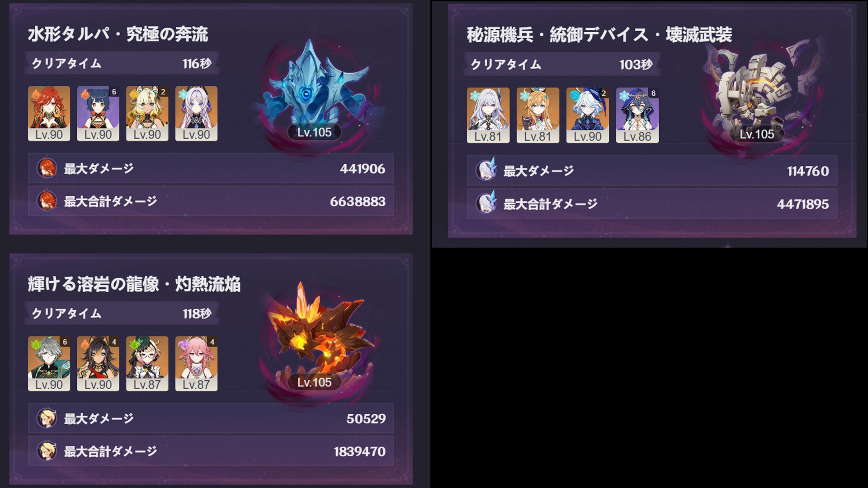Click the blue Hydro Tulpa boss image

pos(316,90)
